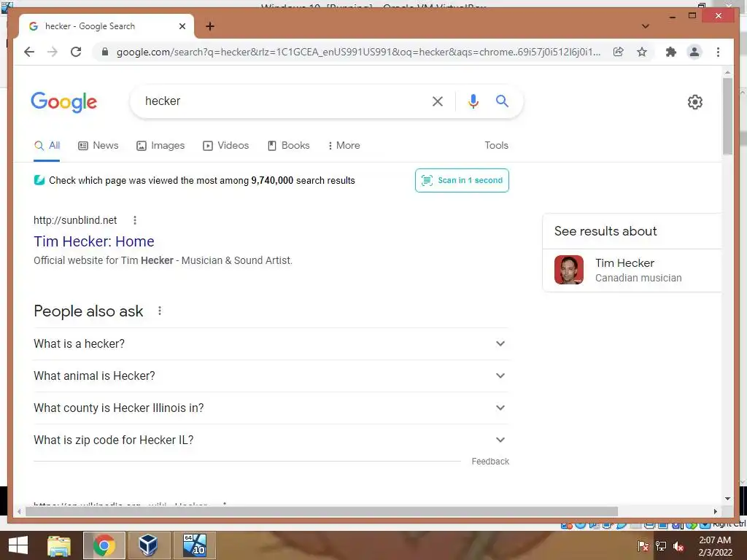Open VirtualBox cube icon in taskbar
This screenshot has width=747, height=560.
click(148, 545)
